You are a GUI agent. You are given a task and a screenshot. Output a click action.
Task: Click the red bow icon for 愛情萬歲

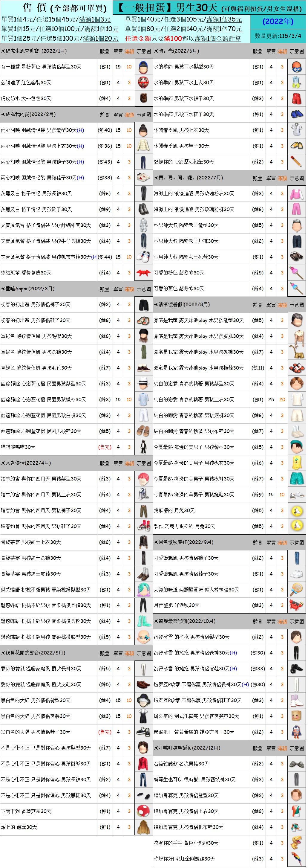[x=143, y=273]
